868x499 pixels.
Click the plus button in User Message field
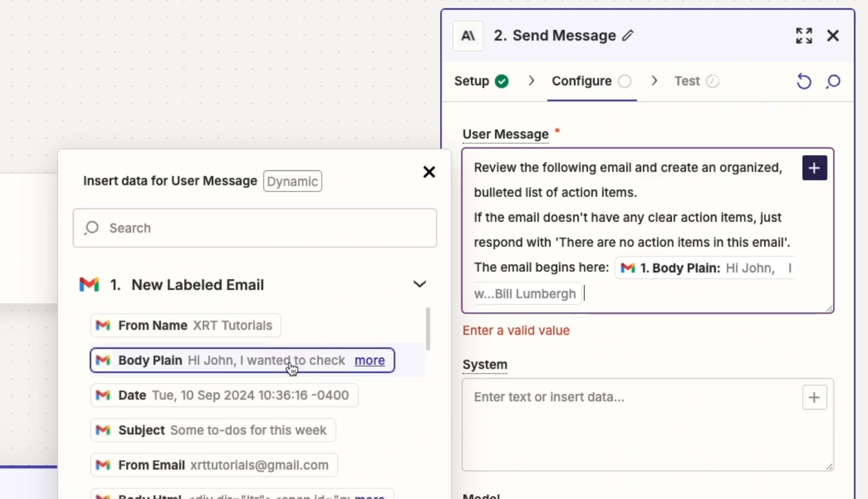coord(814,168)
